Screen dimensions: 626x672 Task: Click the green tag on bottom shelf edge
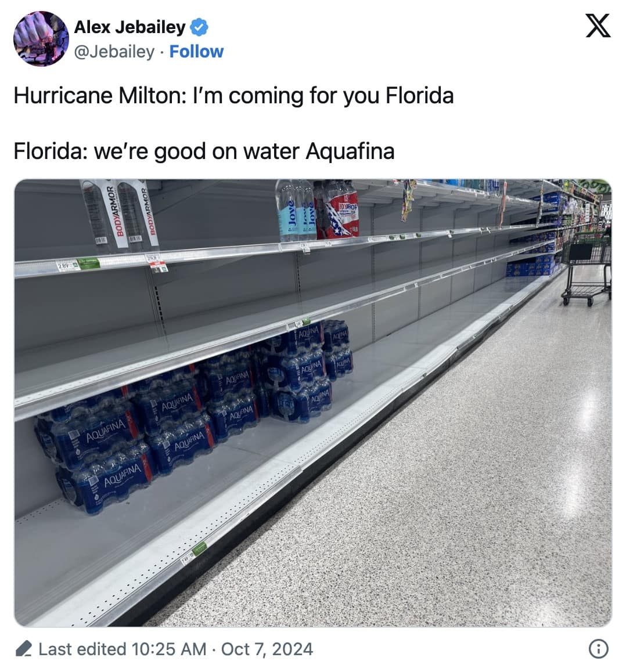click(x=199, y=548)
